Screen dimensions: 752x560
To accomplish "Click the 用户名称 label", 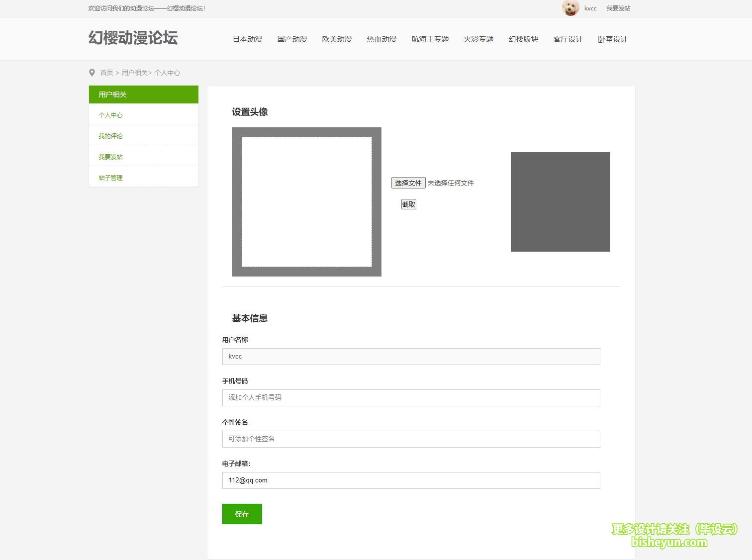I will pyautogui.click(x=235, y=340).
